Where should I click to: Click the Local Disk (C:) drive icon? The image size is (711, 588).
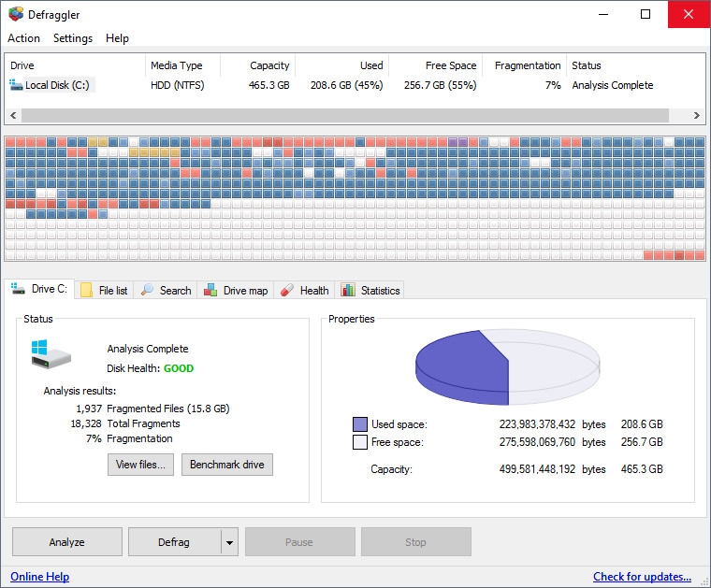16,84
